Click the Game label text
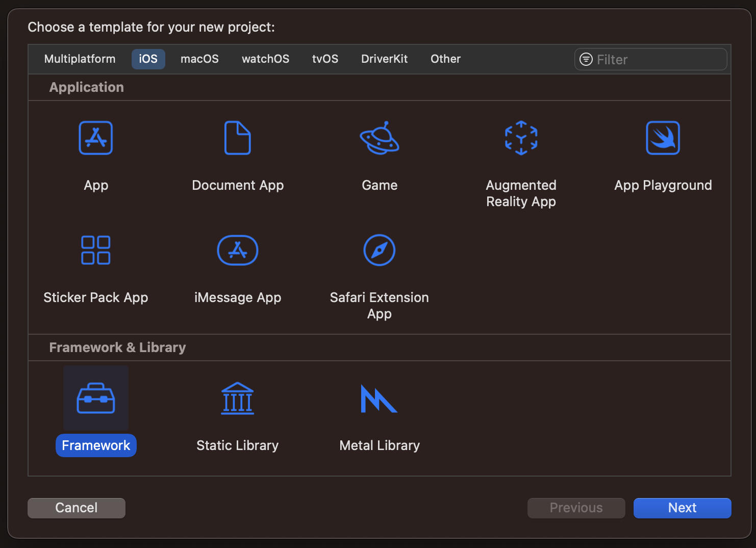 pos(380,185)
